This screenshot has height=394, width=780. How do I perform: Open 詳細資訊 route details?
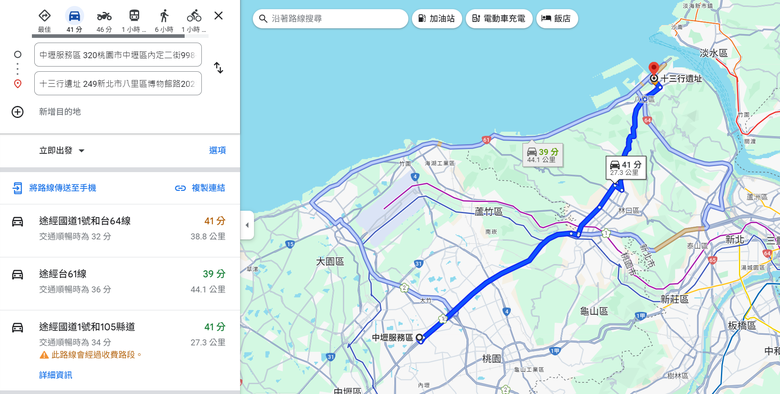[56, 375]
